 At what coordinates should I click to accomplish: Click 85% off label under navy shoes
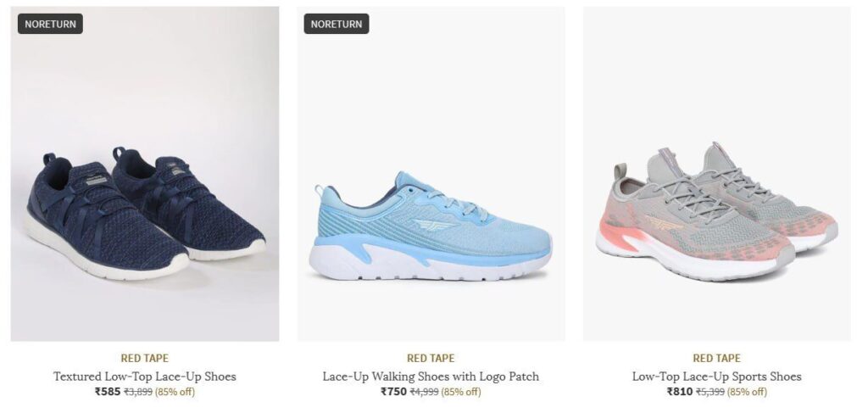point(175,392)
